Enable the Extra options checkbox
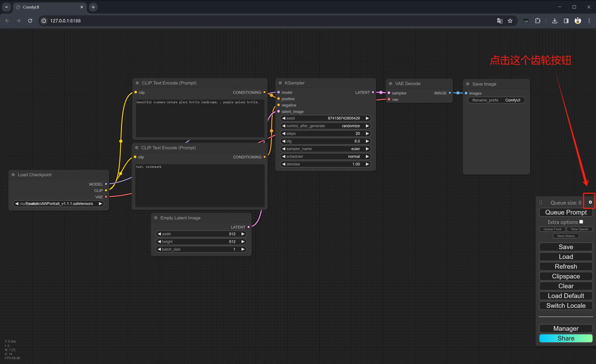596x364 pixels. [x=581, y=222]
